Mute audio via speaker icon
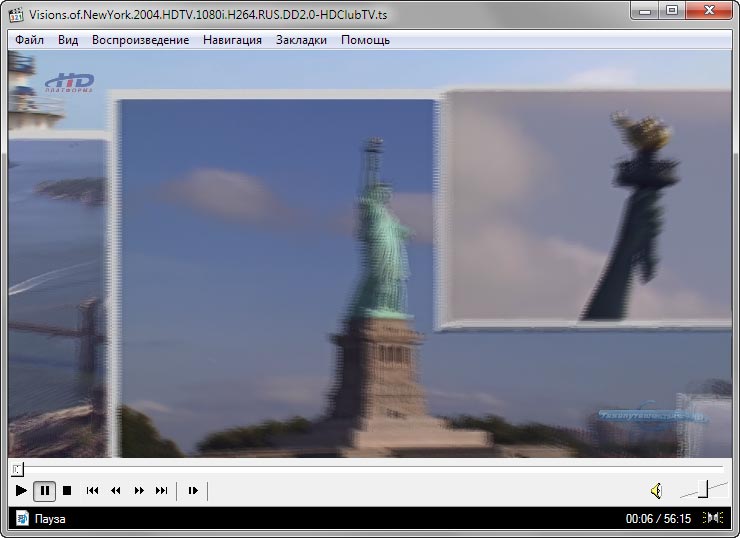Viewport: 740px width, 538px height. pos(656,491)
